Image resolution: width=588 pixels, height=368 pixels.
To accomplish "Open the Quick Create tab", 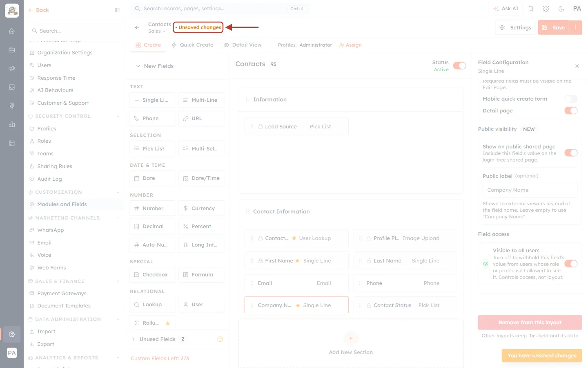I will (x=192, y=45).
